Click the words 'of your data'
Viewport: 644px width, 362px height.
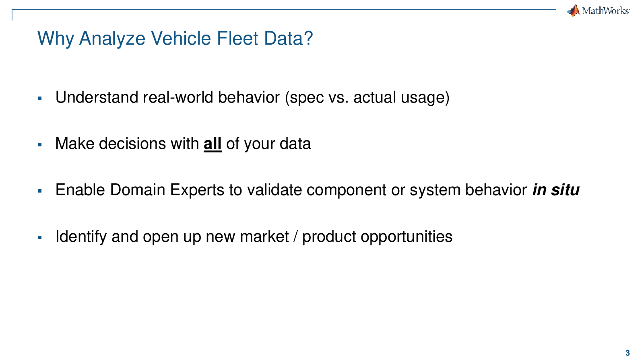coord(268,144)
